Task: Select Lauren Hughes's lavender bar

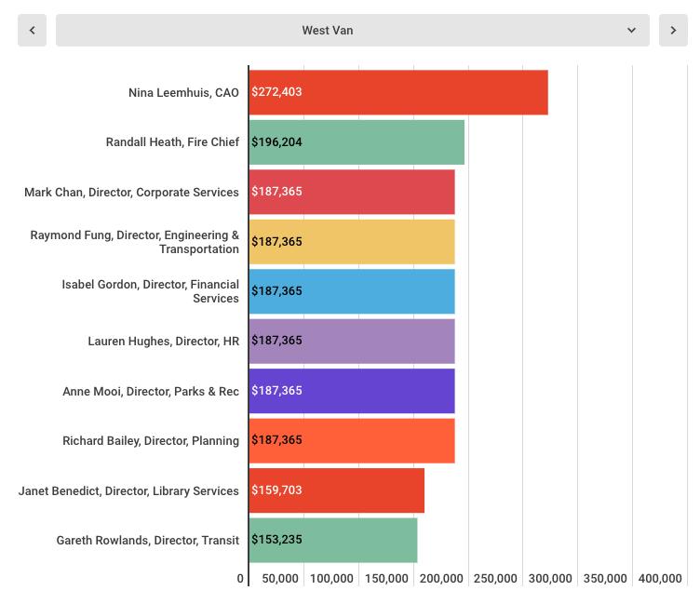Action: pos(352,341)
